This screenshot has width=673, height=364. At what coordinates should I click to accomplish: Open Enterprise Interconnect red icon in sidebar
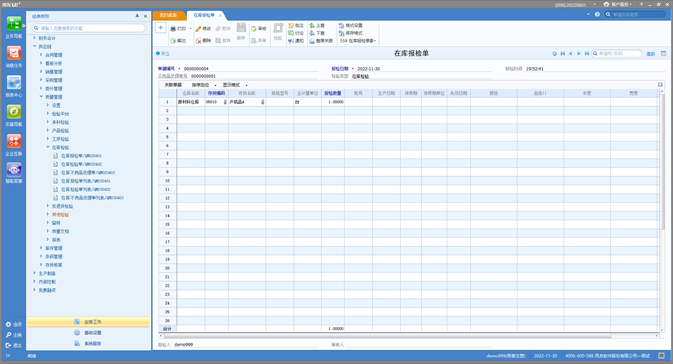[14, 141]
